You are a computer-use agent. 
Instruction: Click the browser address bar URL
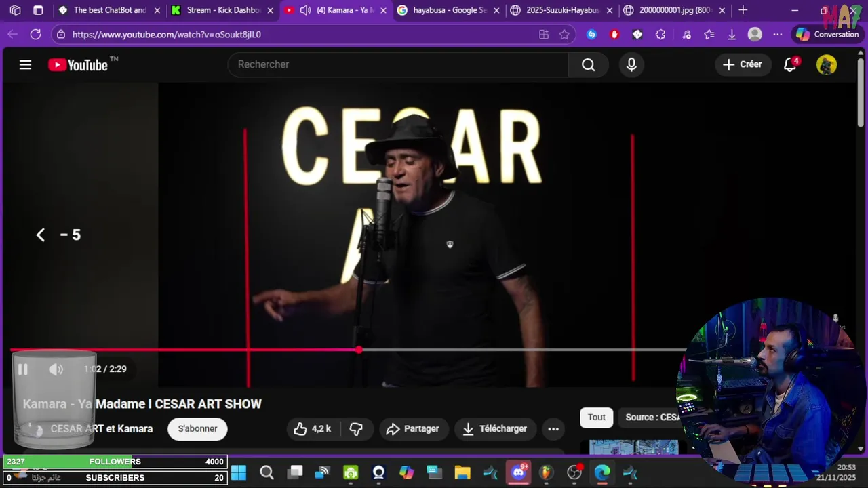[167, 34]
